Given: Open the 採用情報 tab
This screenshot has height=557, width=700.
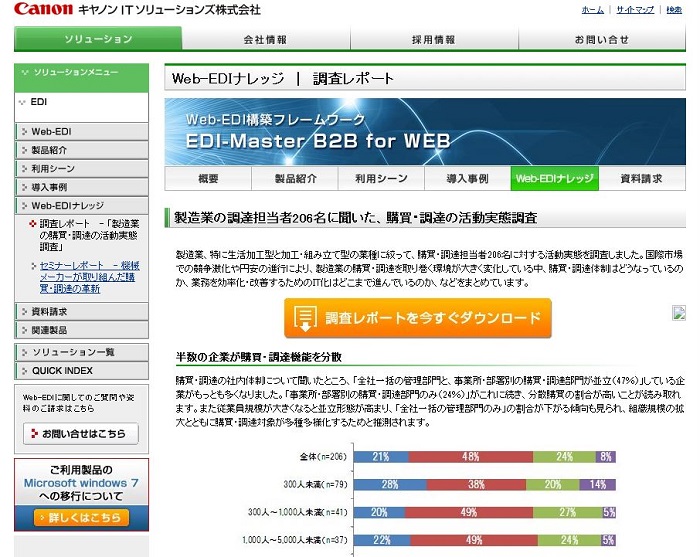Looking at the screenshot, I should tap(434, 39).
